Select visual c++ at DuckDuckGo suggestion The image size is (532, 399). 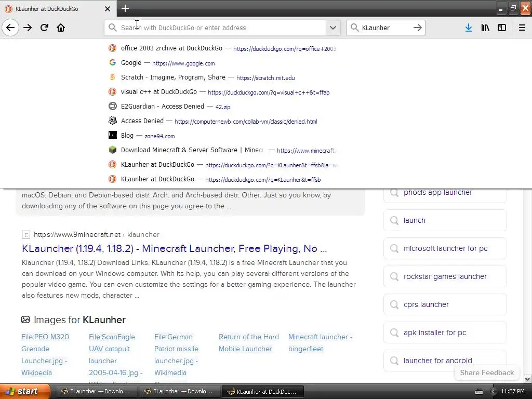pos(222,92)
